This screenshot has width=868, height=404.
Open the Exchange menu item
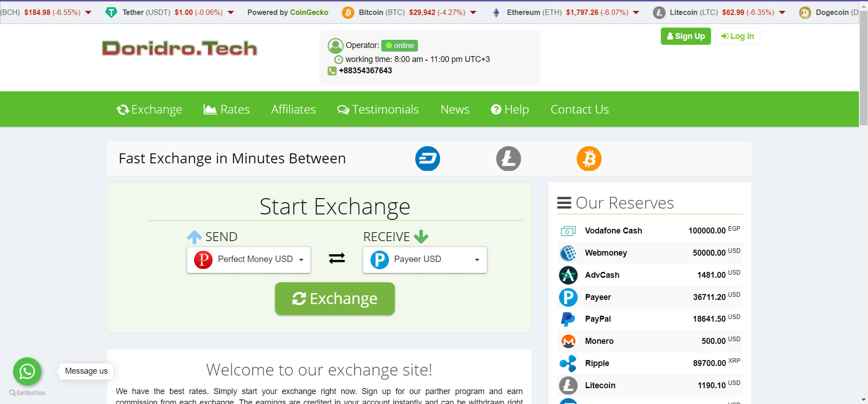click(x=149, y=109)
